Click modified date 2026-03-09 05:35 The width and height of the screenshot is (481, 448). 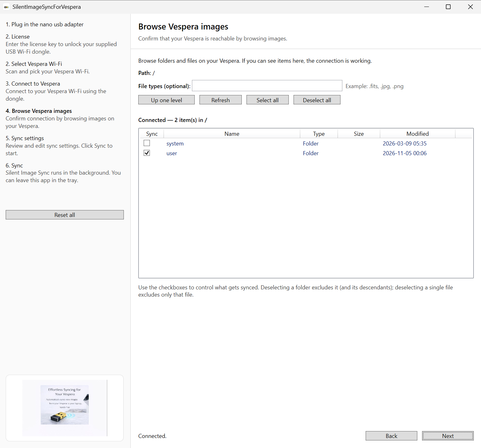click(x=404, y=144)
